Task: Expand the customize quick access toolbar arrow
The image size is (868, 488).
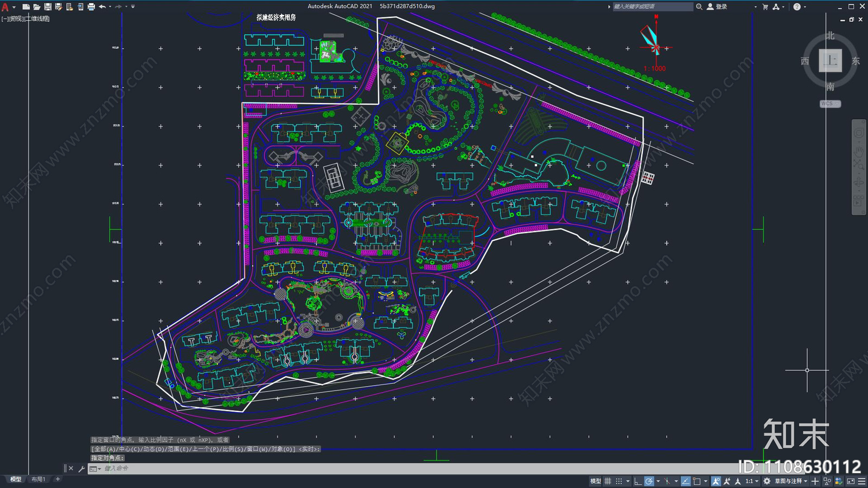Action: click(x=133, y=7)
